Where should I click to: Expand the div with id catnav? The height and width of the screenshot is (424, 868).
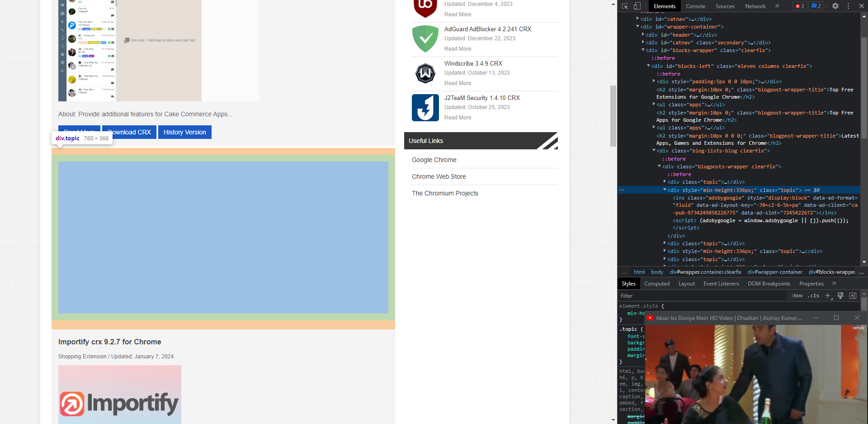(637, 19)
